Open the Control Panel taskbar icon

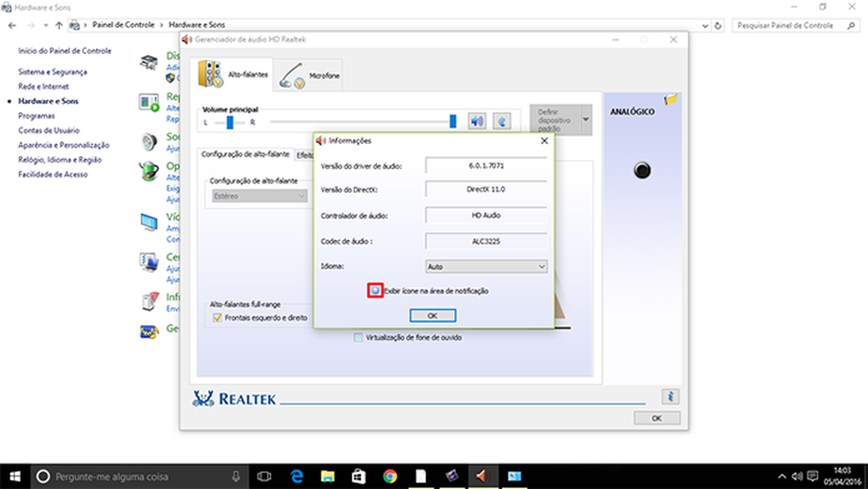[x=514, y=477]
